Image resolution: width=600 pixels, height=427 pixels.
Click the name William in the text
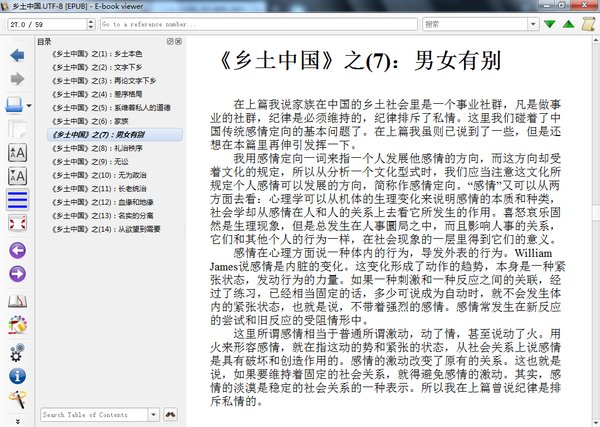coord(533,253)
